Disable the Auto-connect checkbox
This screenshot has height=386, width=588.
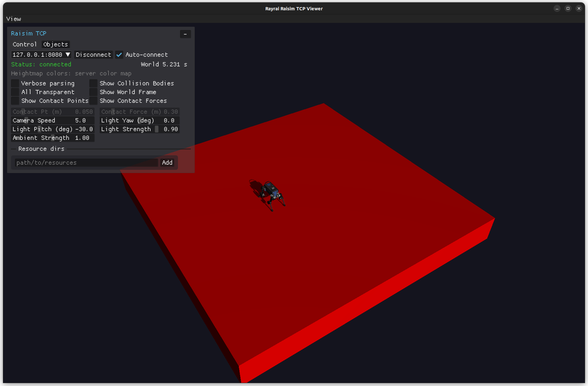pyautogui.click(x=119, y=54)
